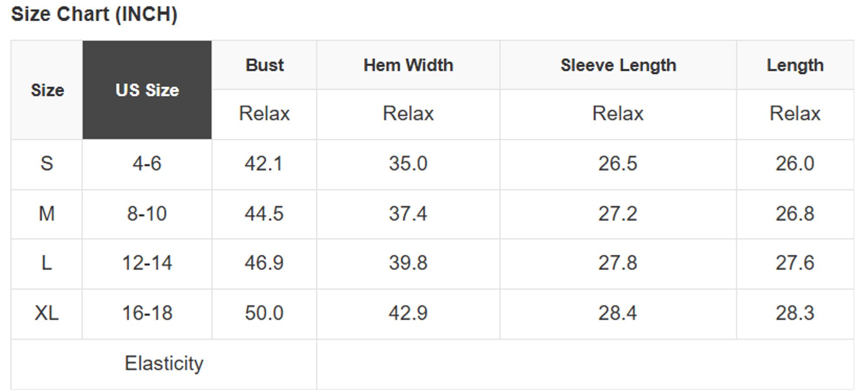Click the Elasticity row label
Screen dimensions: 868x391
point(164,363)
